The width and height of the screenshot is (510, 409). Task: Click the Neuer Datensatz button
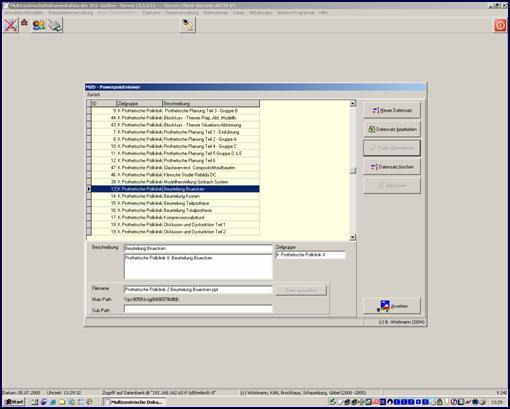point(392,110)
